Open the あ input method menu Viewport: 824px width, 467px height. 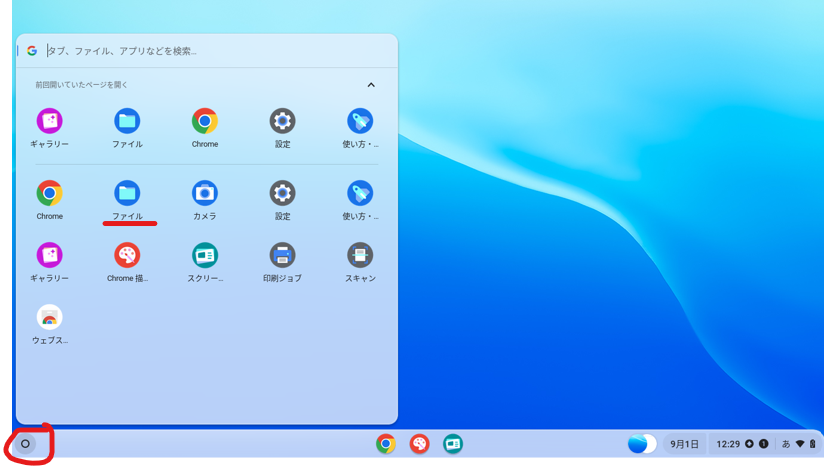coord(786,444)
